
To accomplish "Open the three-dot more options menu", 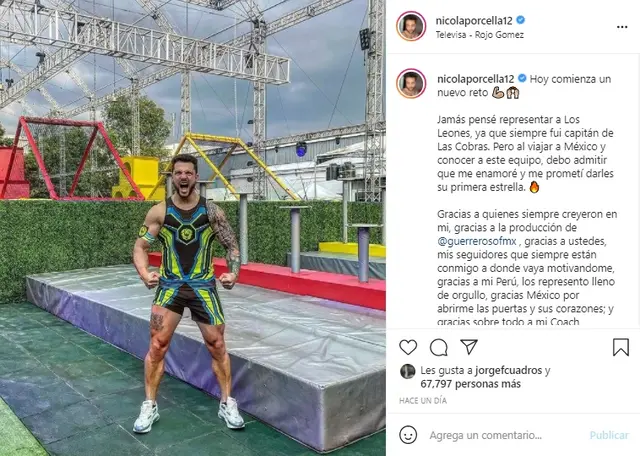I will [622, 27].
